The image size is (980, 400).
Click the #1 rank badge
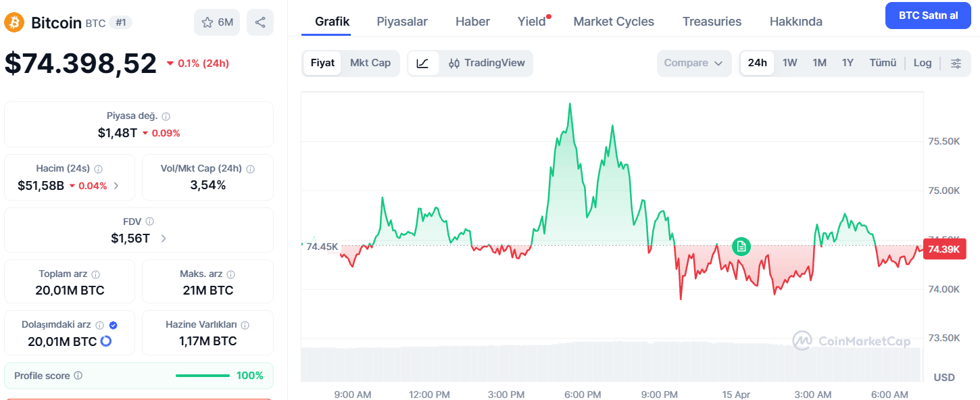click(x=121, y=22)
